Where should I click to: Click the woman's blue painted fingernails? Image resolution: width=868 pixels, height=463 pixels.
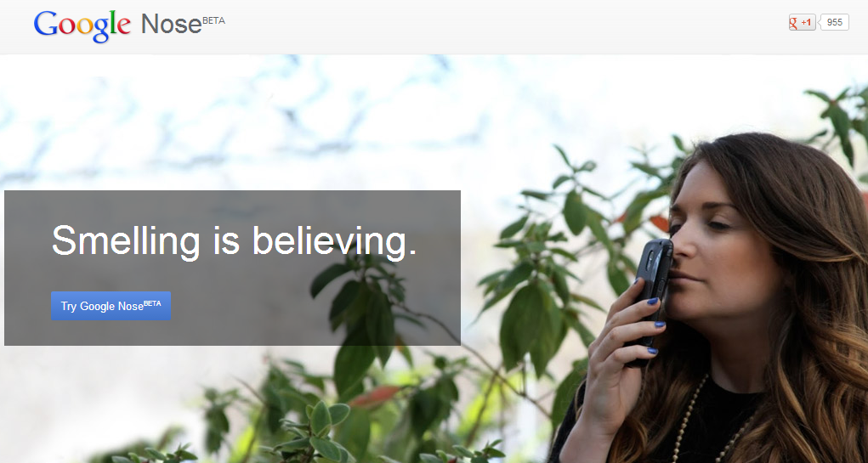[x=655, y=325]
